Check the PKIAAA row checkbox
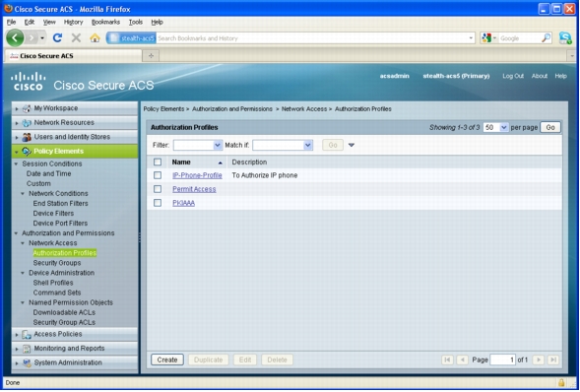580x392 pixels. 158,203
